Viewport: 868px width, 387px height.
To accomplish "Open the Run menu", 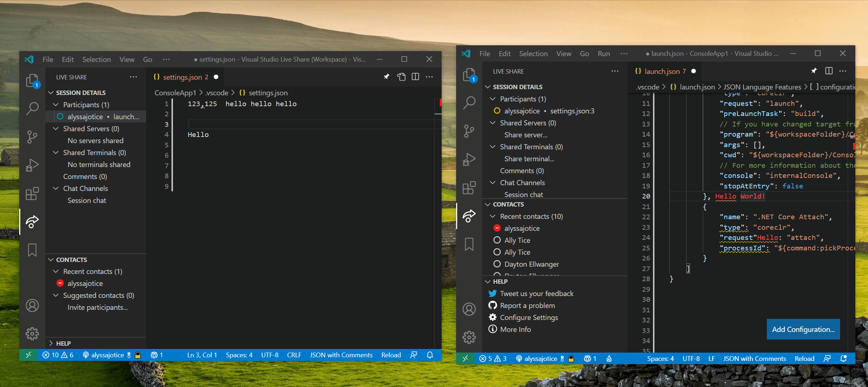I will [x=603, y=53].
